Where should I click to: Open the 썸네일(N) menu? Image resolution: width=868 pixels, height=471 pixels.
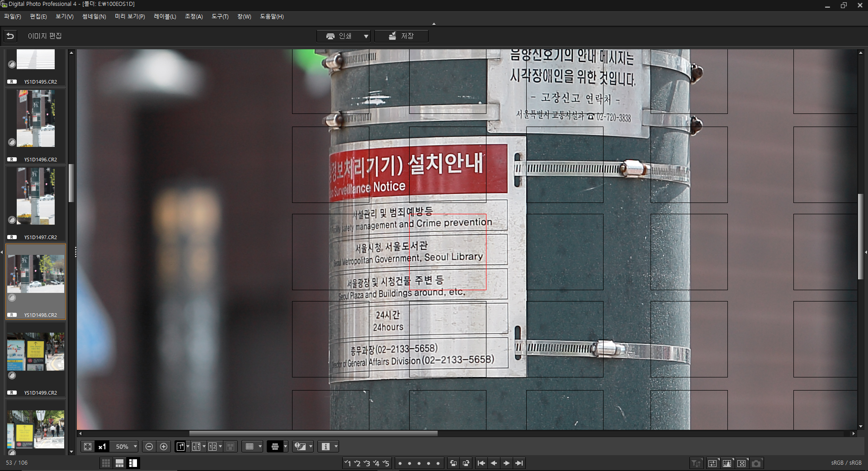point(94,17)
